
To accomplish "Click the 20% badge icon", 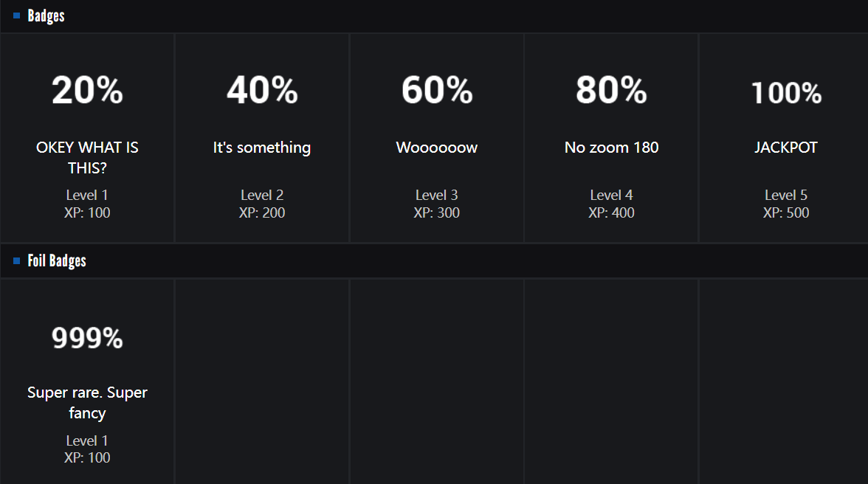I will (87, 91).
